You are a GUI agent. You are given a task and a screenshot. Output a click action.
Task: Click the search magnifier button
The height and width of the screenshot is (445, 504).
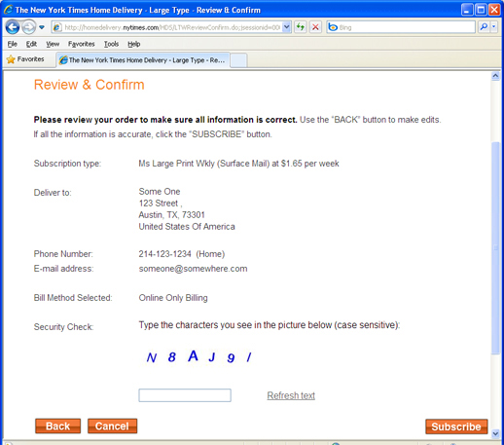(x=484, y=27)
